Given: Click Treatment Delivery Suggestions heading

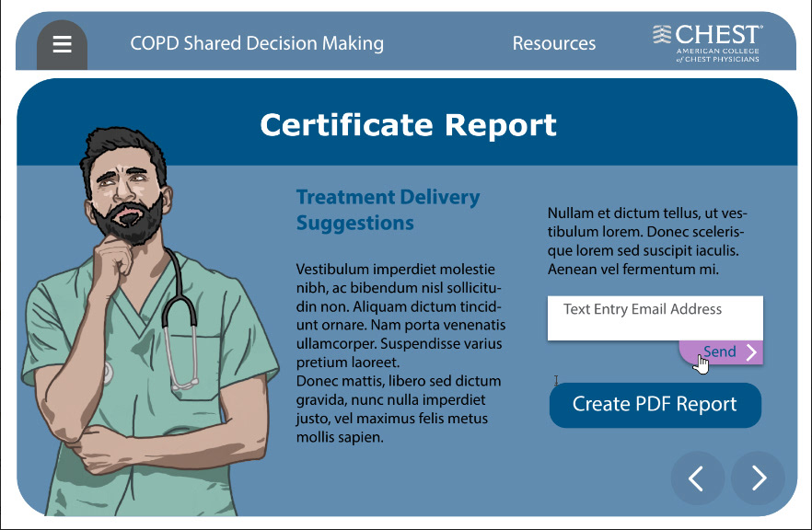Looking at the screenshot, I should tap(388, 210).
